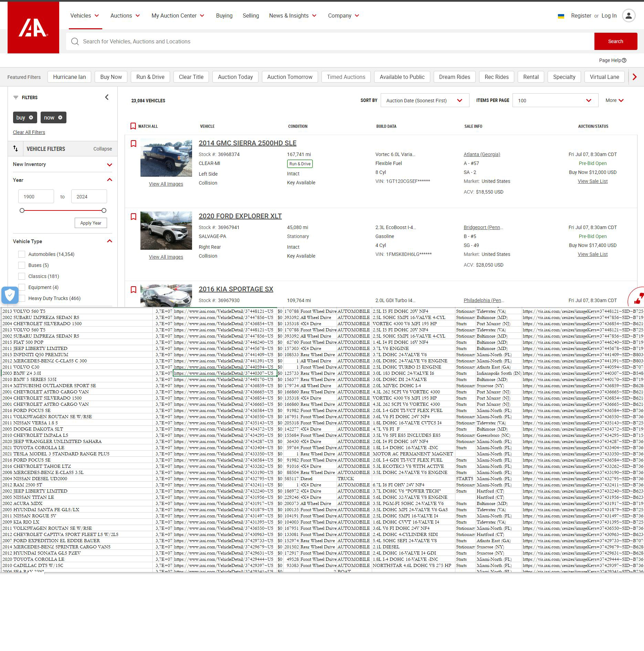Check the Classics (181) checkbox
This screenshot has width=644, height=651.
tap(22, 276)
